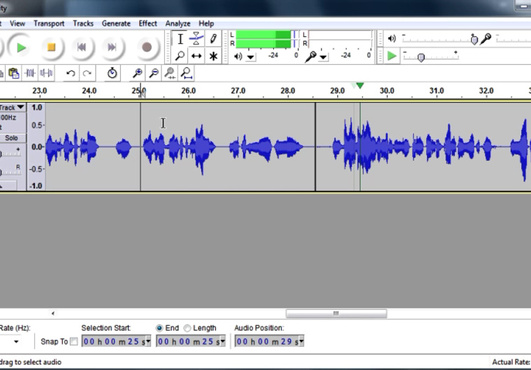Open the Help menu
Viewport: 531px width, 370px height.
click(206, 23)
